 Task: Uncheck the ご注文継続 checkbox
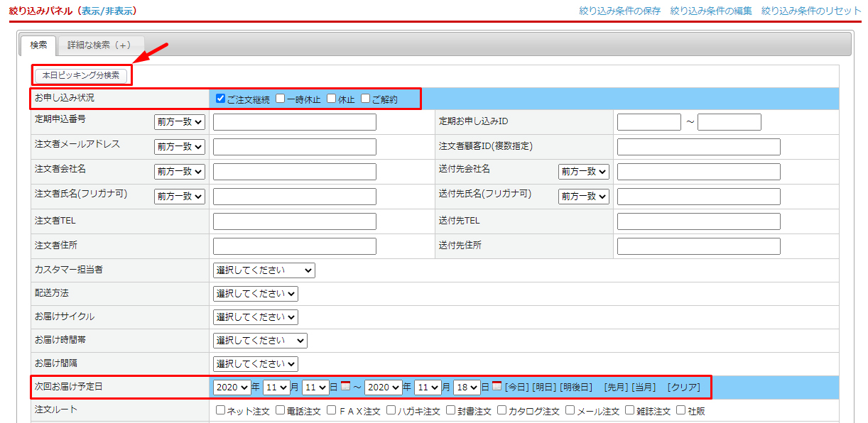point(220,99)
